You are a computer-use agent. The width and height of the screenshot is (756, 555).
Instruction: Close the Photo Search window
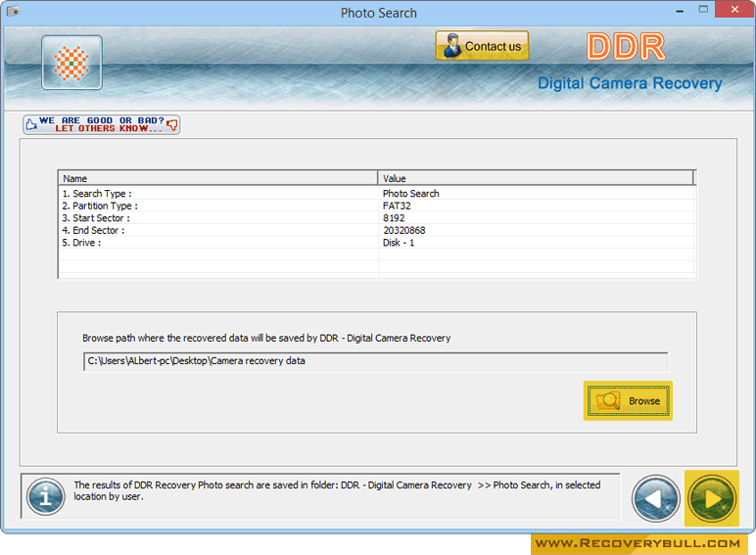734,9
